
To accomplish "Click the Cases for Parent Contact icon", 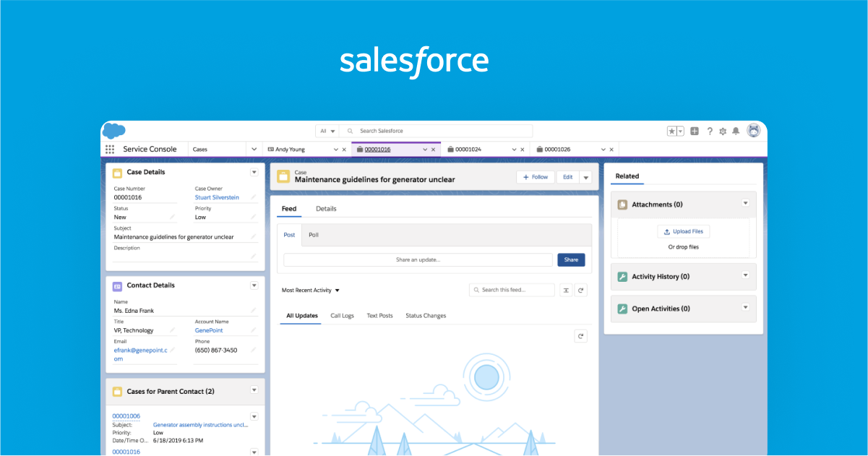I will pyautogui.click(x=117, y=392).
